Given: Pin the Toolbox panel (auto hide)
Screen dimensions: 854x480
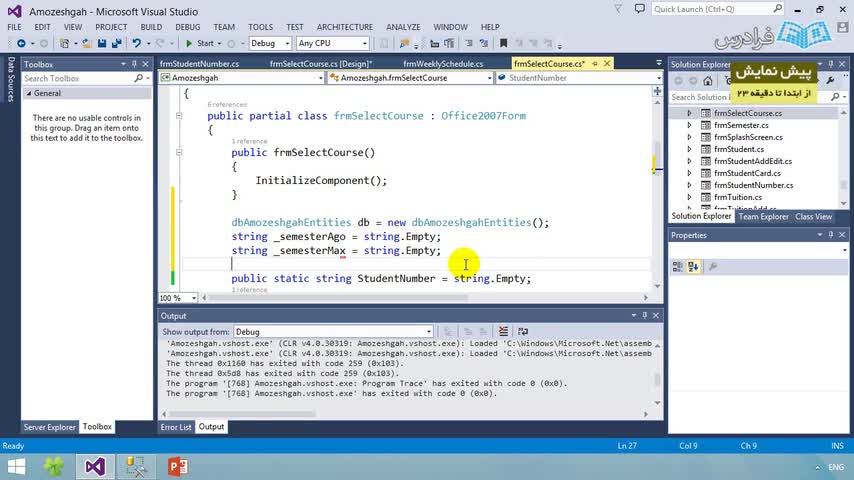Looking at the screenshot, I should (134, 64).
